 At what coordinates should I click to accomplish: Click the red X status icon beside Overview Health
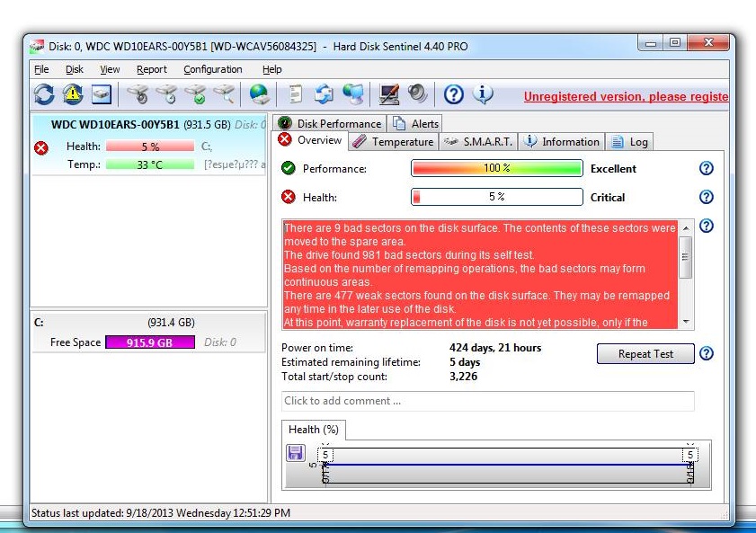(289, 197)
